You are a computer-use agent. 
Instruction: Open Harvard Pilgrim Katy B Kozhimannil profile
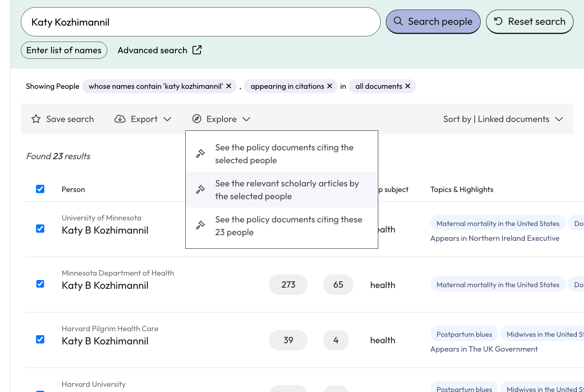pyautogui.click(x=105, y=341)
